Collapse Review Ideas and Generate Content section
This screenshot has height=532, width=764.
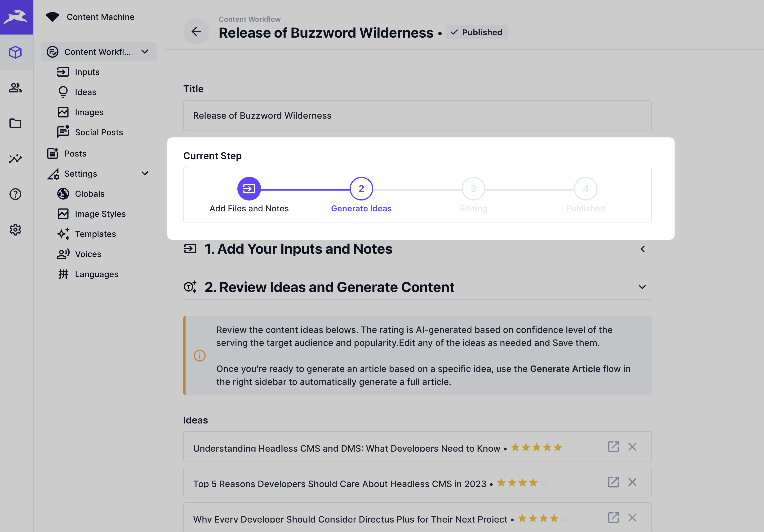(x=642, y=287)
